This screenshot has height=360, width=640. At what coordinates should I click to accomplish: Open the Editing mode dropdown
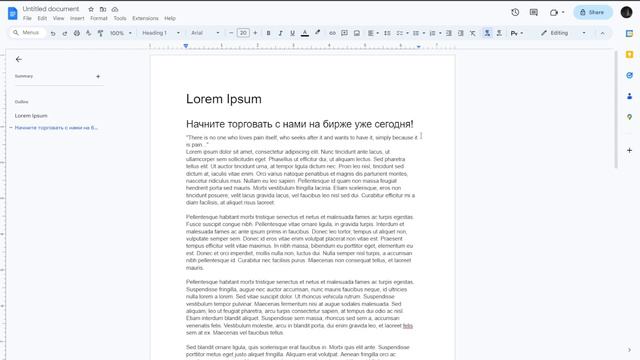tap(563, 33)
